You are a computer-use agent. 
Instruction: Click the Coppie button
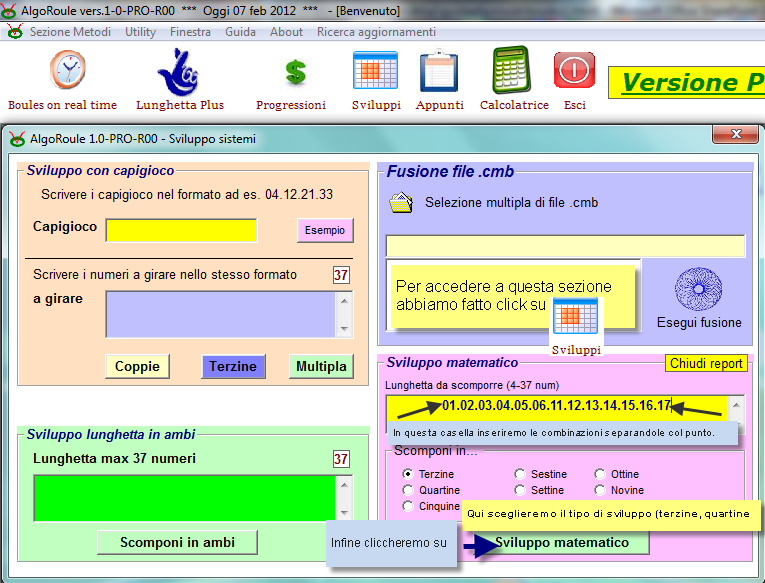[137, 366]
